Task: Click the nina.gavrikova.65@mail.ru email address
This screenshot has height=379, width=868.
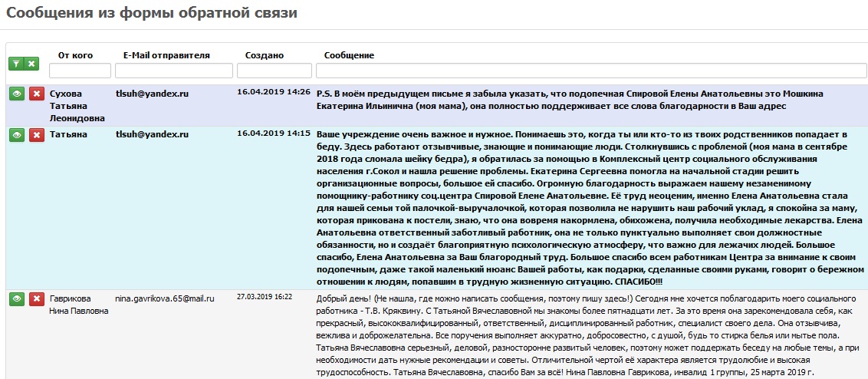Action: pyautogui.click(x=165, y=298)
